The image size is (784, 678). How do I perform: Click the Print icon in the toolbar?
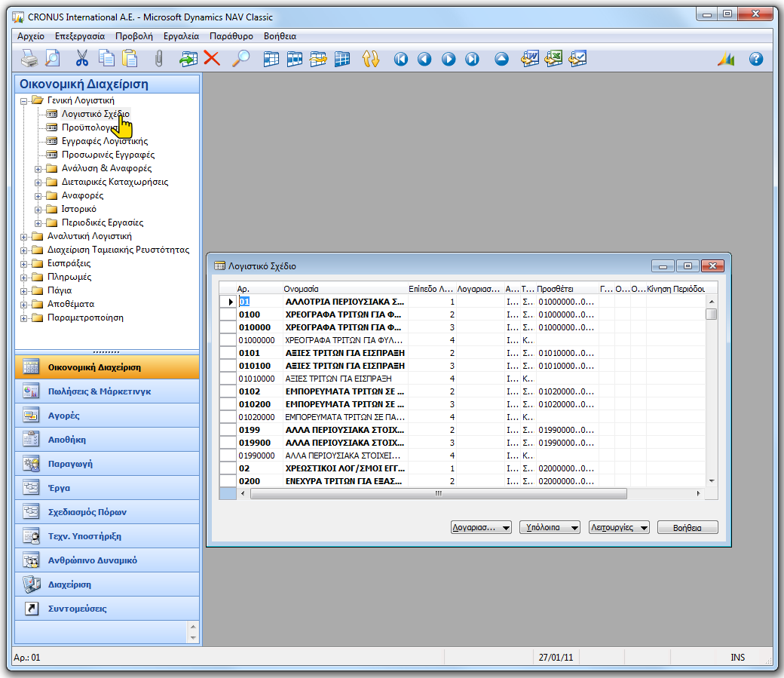point(29,59)
